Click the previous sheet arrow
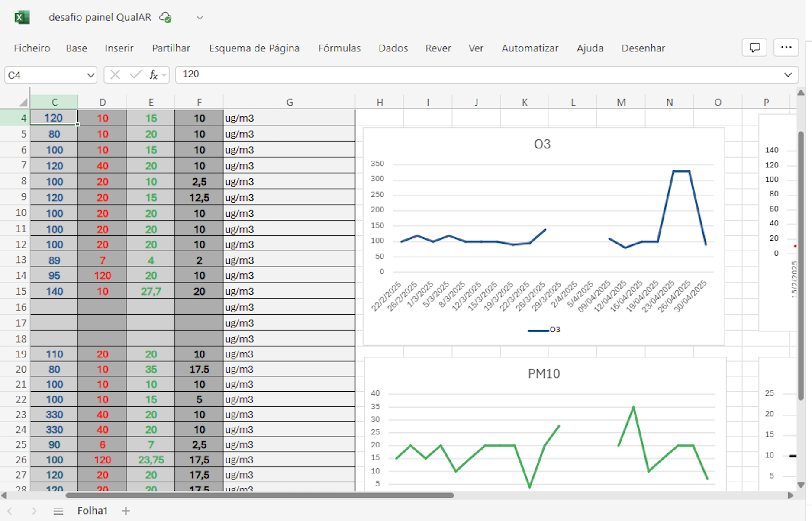Image resolution: width=812 pixels, height=521 pixels. click(x=10, y=511)
